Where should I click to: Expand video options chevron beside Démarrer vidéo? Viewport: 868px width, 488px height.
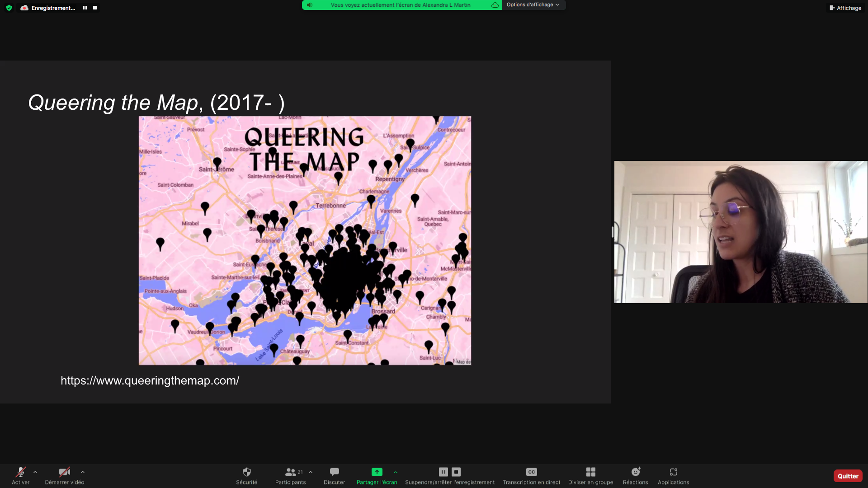tap(83, 472)
